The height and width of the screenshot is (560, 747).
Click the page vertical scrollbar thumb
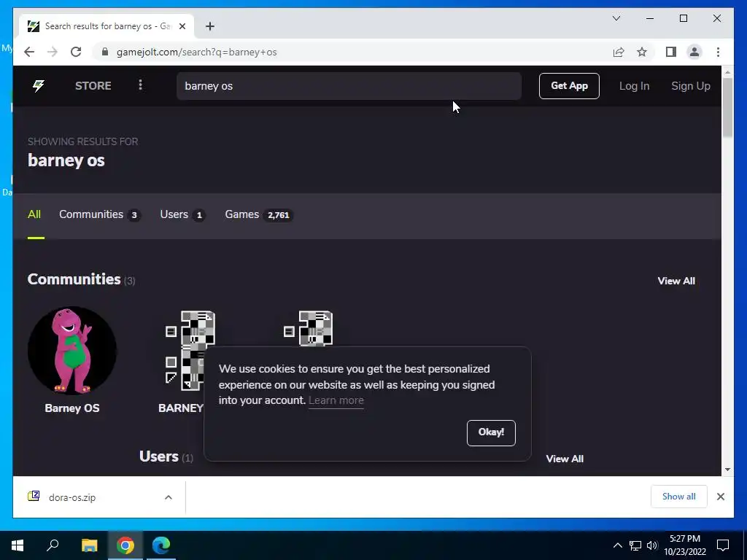click(x=727, y=108)
